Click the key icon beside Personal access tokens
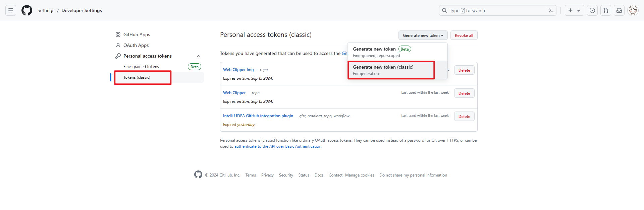This screenshot has height=210, width=644. (x=118, y=56)
